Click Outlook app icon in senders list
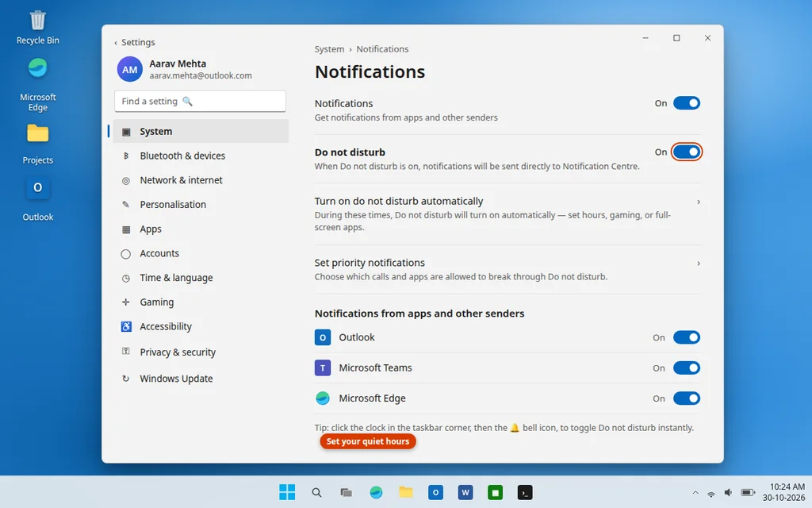812x508 pixels. pos(323,337)
